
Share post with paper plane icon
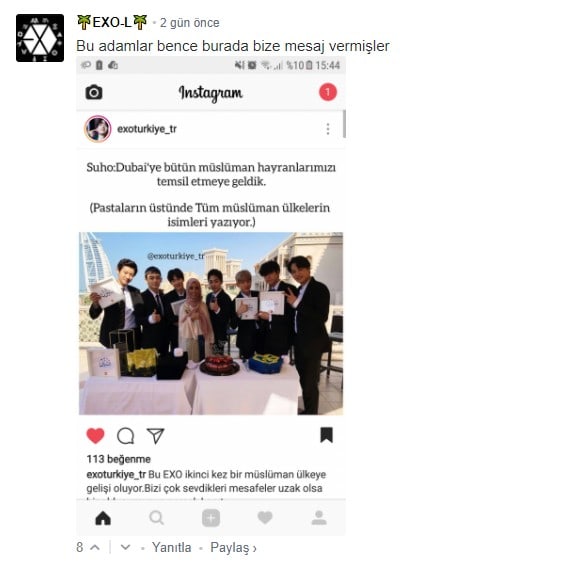156,436
